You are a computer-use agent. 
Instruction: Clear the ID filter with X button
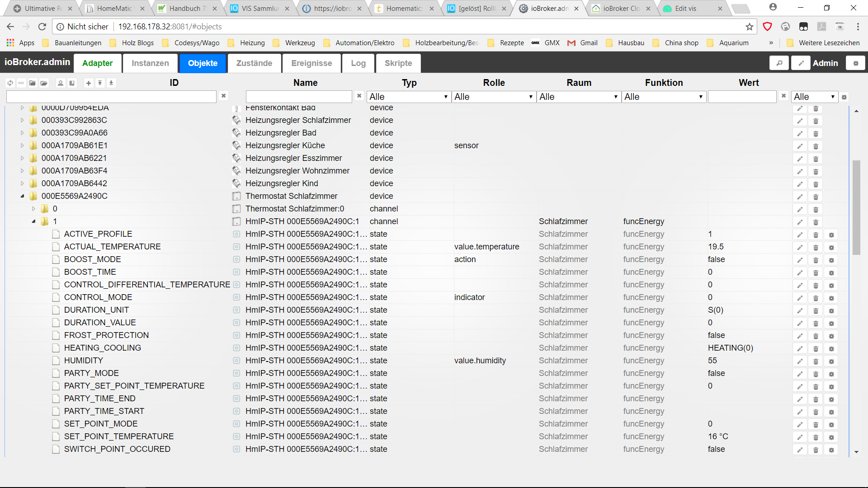click(x=223, y=96)
